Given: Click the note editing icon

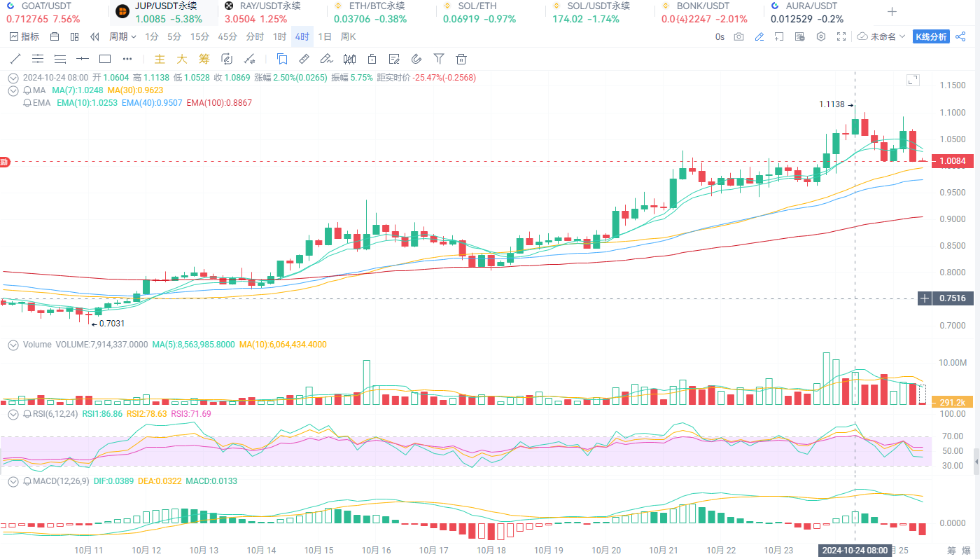Looking at the screenshot, I should point(394,59).
